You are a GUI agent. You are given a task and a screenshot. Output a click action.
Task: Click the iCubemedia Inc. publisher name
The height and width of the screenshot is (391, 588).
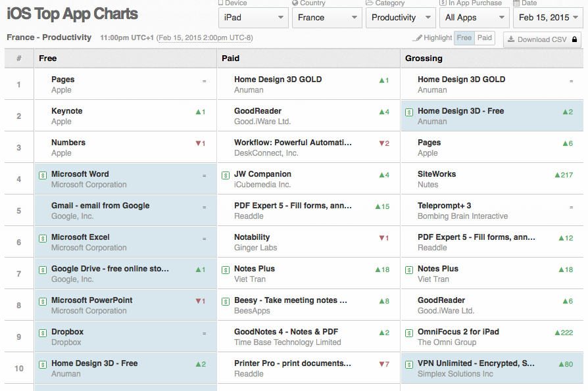[262, 185]
